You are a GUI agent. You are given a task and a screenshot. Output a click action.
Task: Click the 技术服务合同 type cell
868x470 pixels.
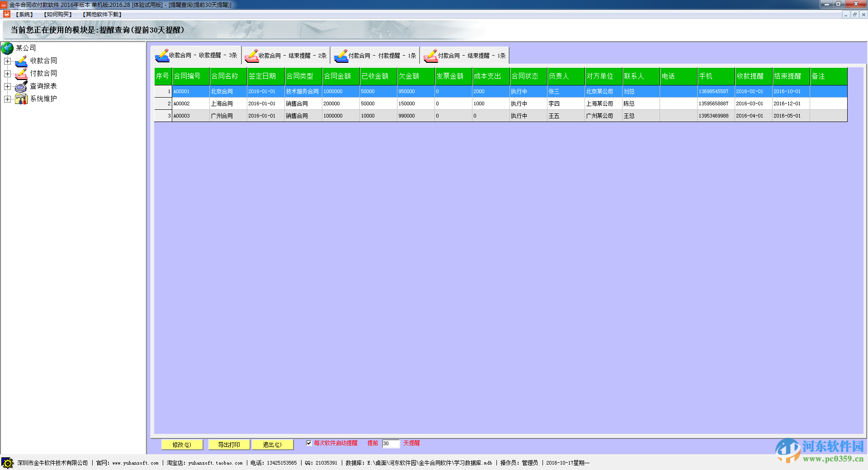click(x=303, y=91)
